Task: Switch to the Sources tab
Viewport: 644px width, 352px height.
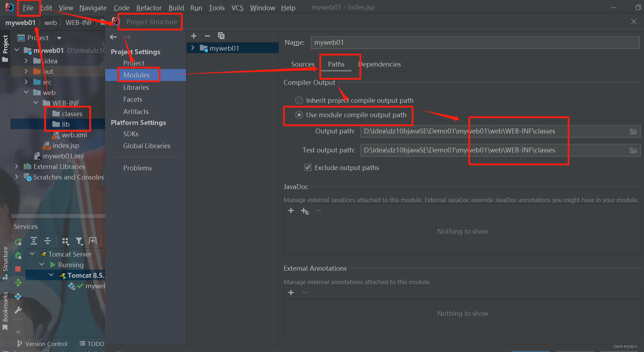Action: [303, 64]
